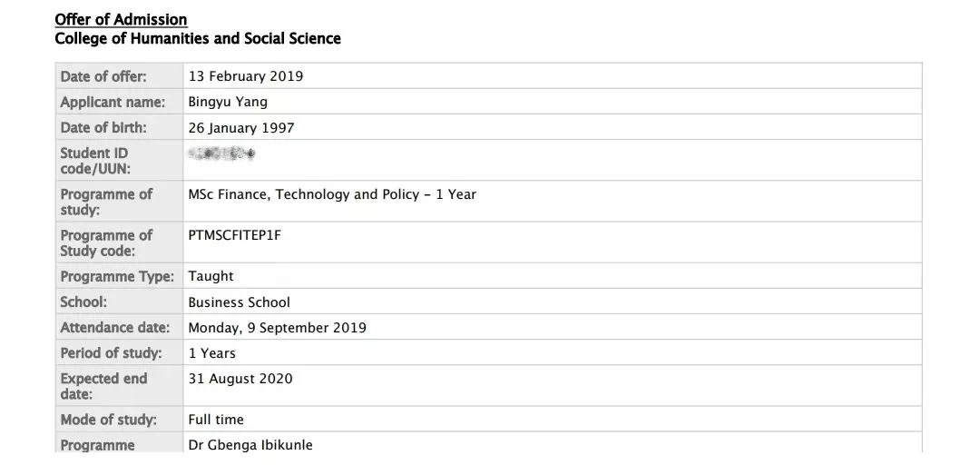Click the applicant name 'Bingyu Yang'
Screen dimensions: 980x475
[228, 102]
